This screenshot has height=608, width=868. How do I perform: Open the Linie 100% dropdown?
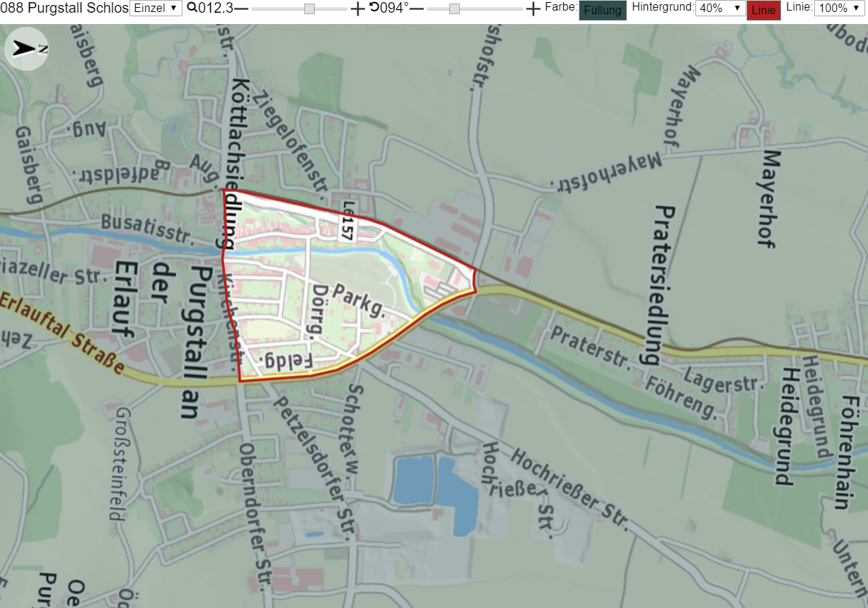(x=840, y=8)
